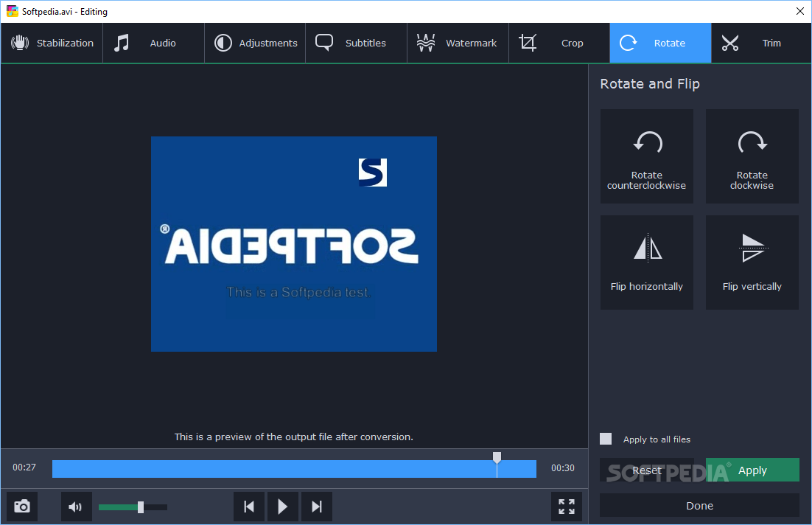Click the video preview image
The height and width of the screenshot is (525, 812).
(x=293, y=243)
